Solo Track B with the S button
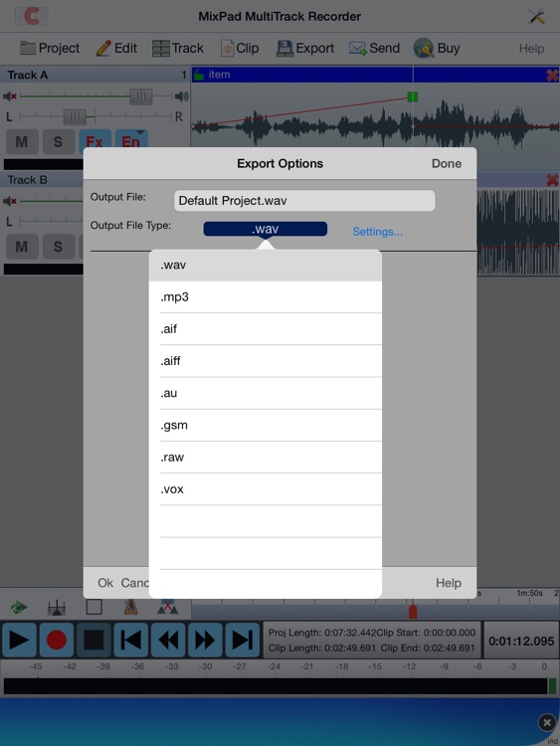The height and width of the screenshot is (746, 560). pos(58,247)
